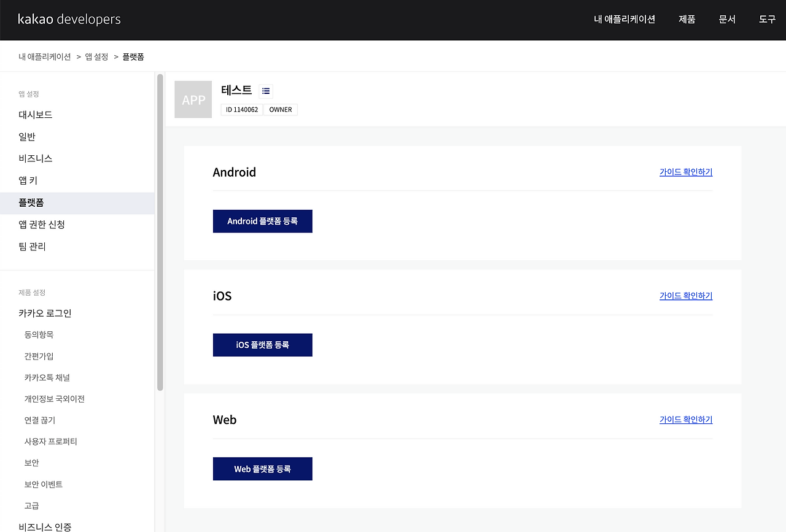Open 팀 관리 settings
Image resolution: width=786 pixels, height=532 pixels.
pos(32,246)
